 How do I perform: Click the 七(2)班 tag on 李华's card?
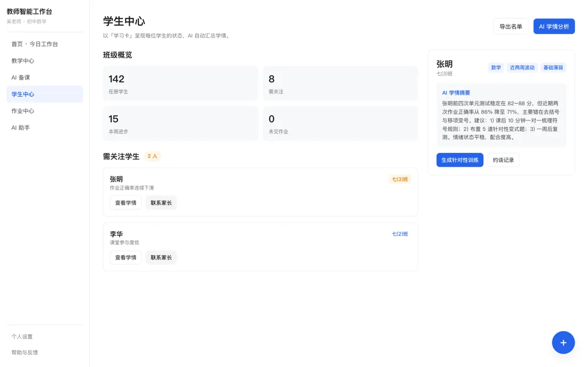point(399,234)
